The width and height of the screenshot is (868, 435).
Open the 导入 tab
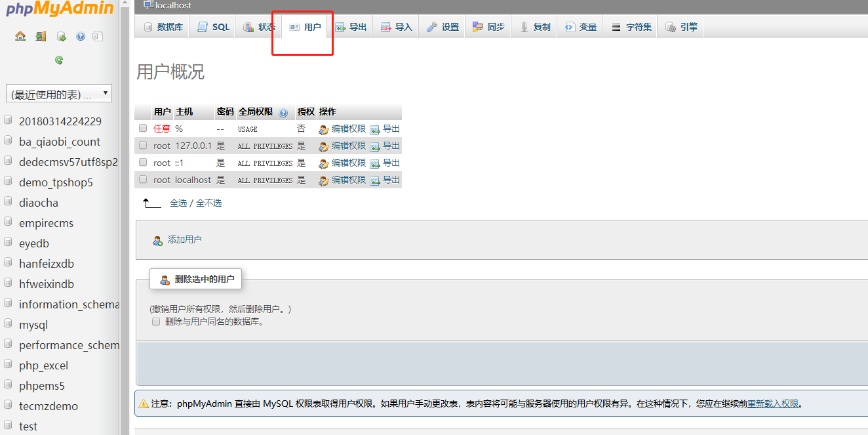click(x=396, y=27)
